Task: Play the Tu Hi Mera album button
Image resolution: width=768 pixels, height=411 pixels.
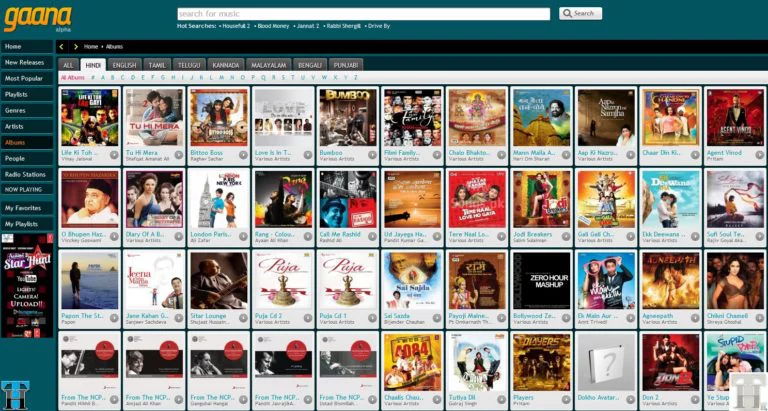Action: (x=179, y=155)
